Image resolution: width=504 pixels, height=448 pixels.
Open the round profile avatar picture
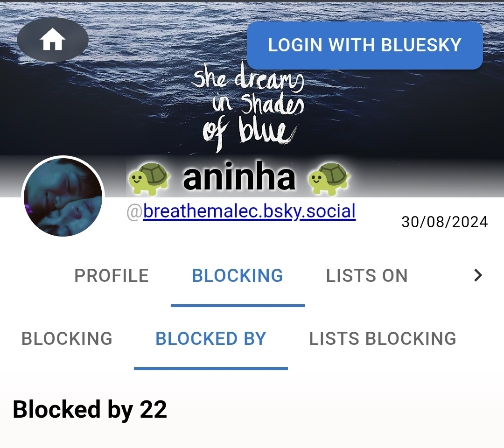pos(63,196)
